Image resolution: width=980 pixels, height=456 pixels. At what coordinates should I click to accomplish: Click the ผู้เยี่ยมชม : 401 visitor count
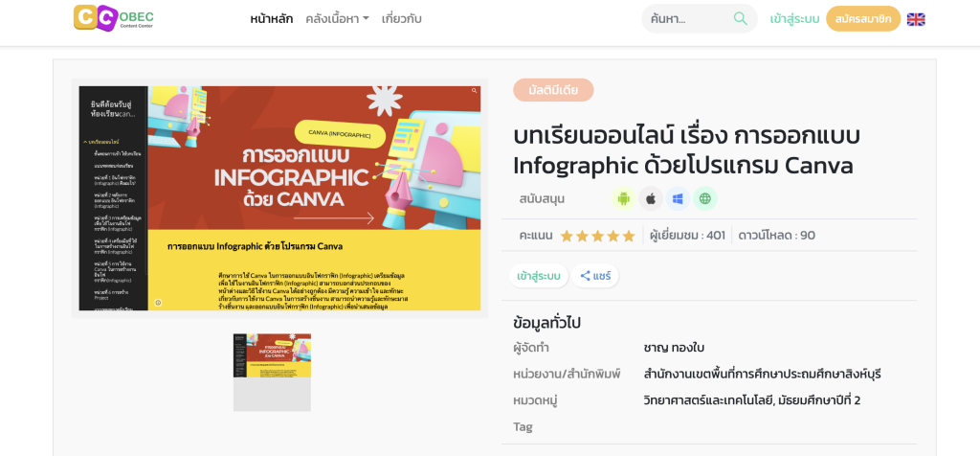click(687, 236)
